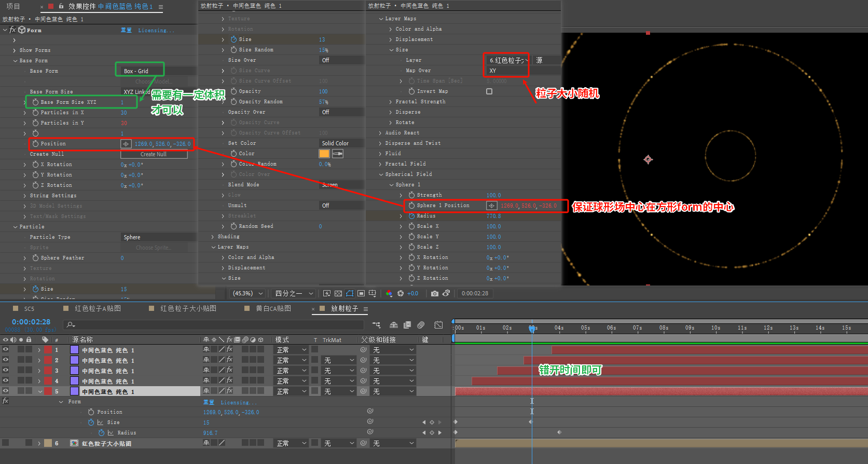
Task: Click the Sphere 1 Position crosshair picker
Action: [491, 206]
